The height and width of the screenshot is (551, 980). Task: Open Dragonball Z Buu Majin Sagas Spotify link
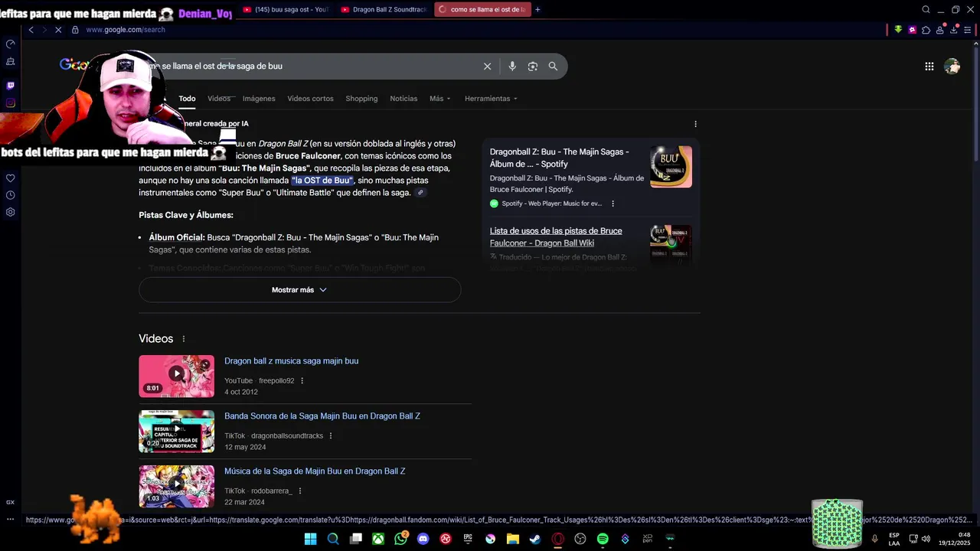(x=559, y=158)
